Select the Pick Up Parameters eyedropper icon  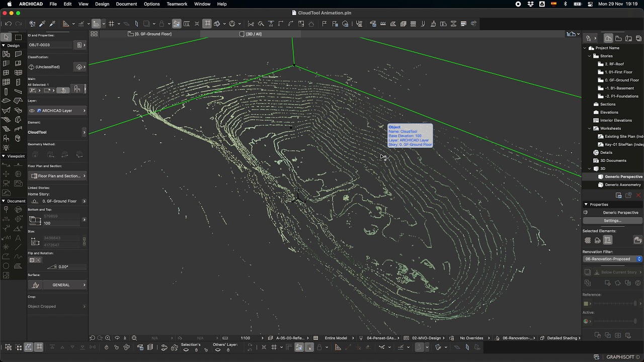coord(42,24)
